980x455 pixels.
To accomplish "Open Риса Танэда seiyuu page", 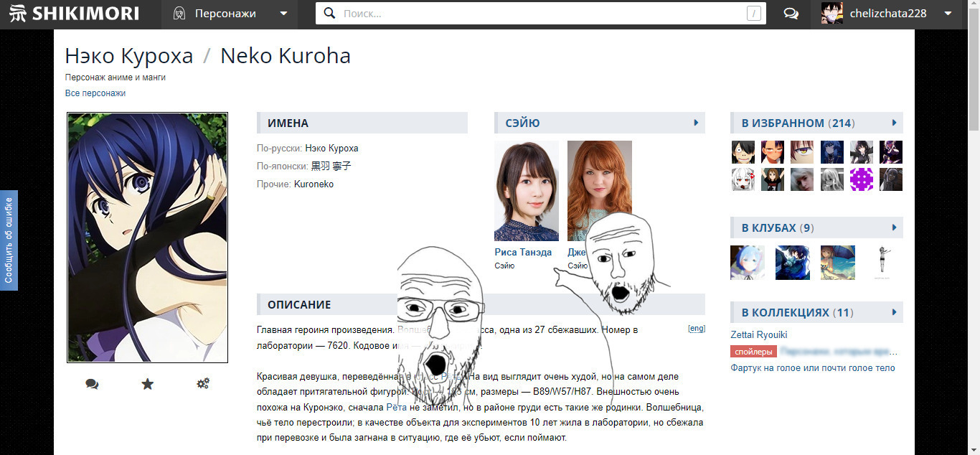I will pos(523,252).
